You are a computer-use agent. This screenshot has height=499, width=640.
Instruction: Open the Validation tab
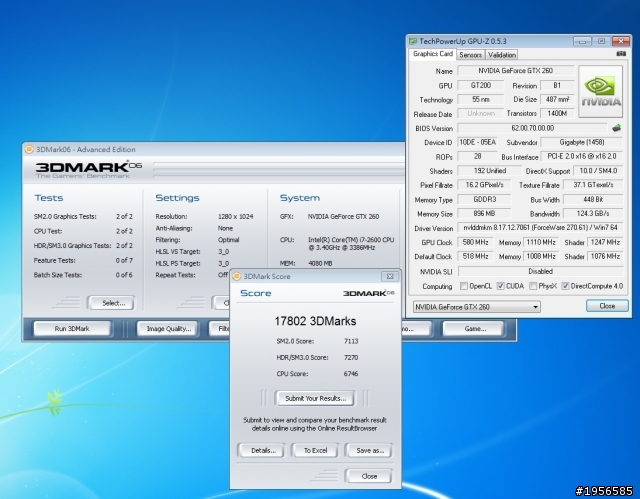click(502, 55)
